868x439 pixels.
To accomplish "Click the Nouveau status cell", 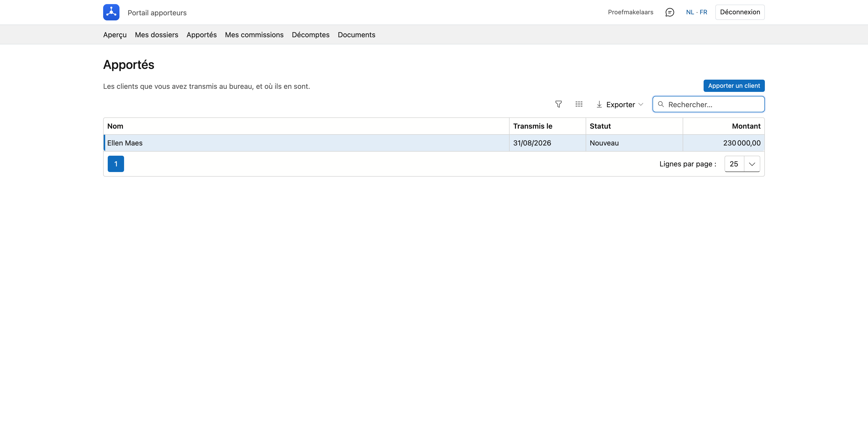I will coord(634,143).
